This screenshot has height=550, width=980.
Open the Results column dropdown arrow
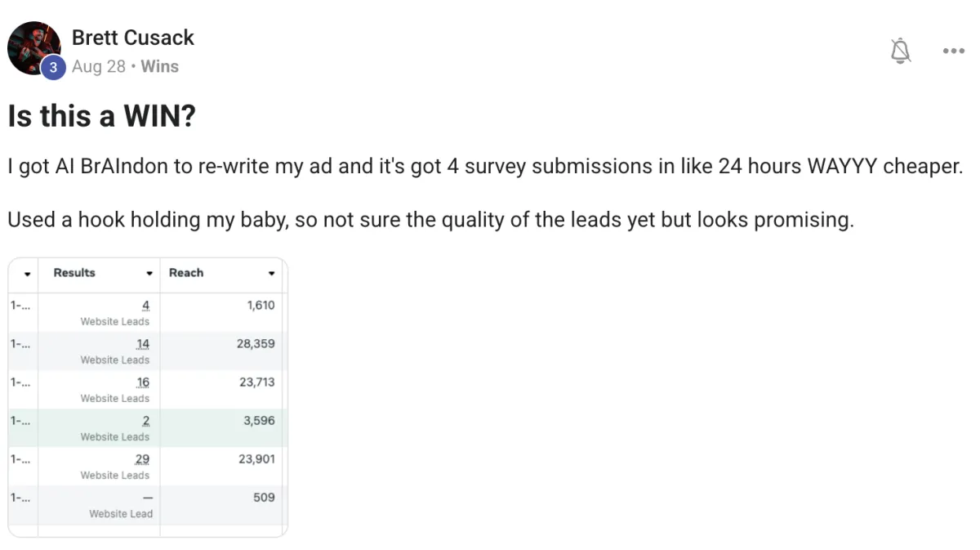[149, 274]
